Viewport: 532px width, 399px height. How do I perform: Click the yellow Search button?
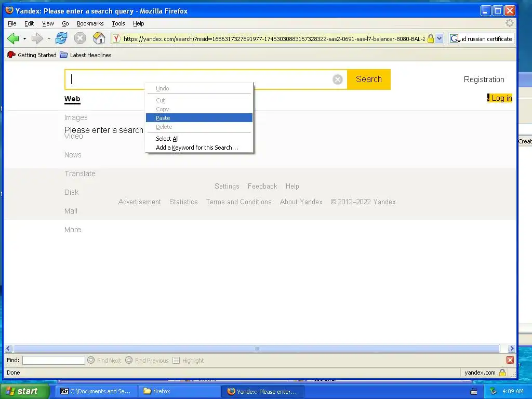coord(369,79)
